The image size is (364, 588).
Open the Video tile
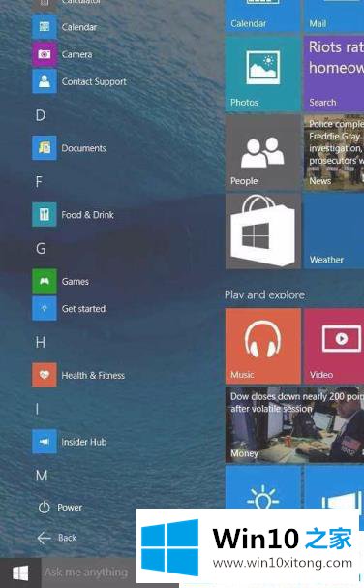click(334, 346)
